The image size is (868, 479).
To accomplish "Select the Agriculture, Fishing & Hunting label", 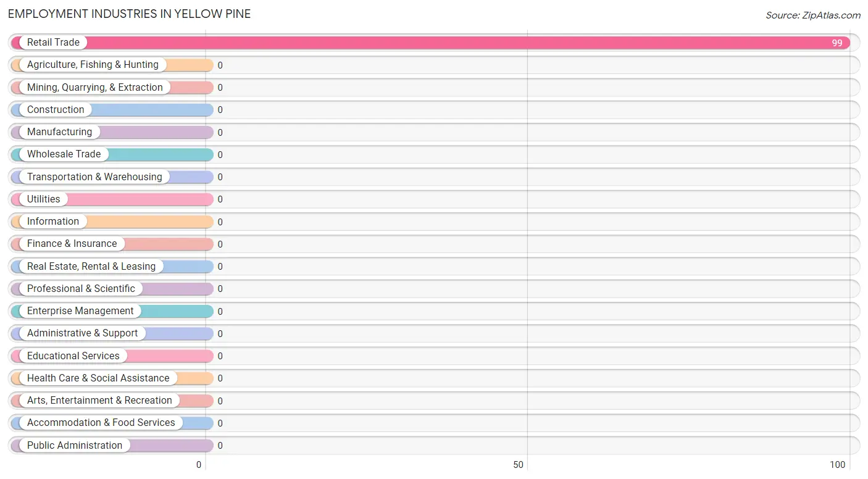I will [x=93, y=65].
